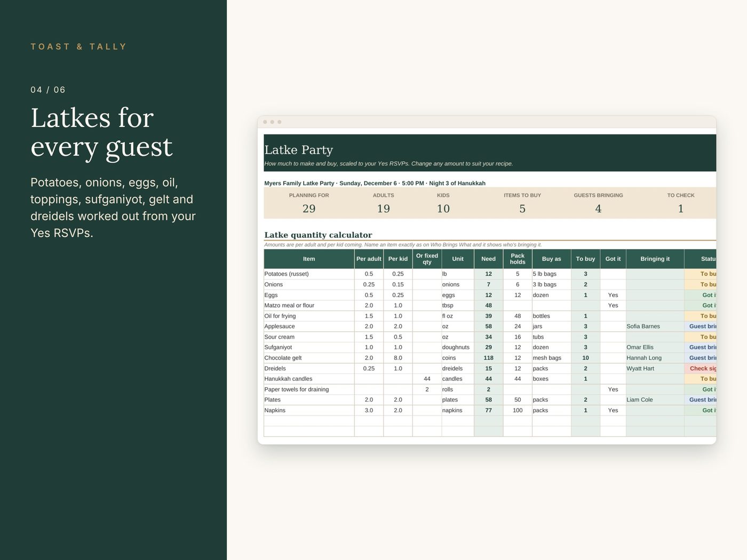This screenshot has height=560, width=747.
Task: Click Wyatt Hart in the Dreidels row
Action: tap(655, 369)
